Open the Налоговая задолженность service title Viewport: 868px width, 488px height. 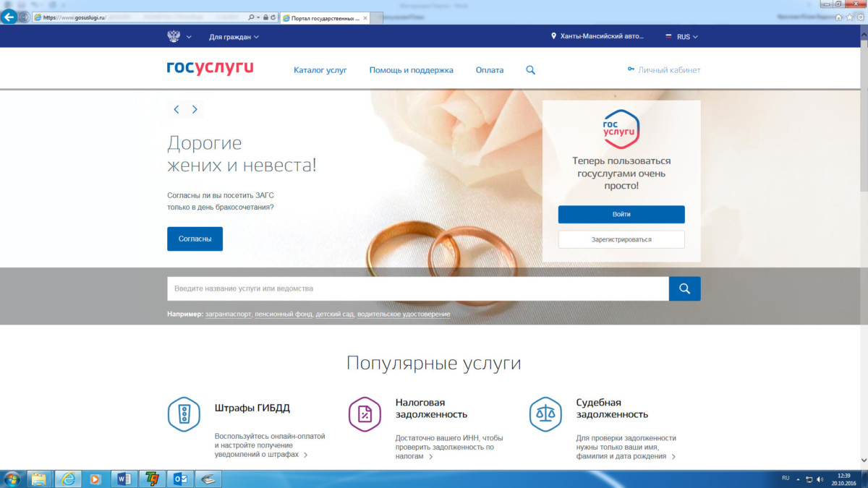(x=431, y=408)
